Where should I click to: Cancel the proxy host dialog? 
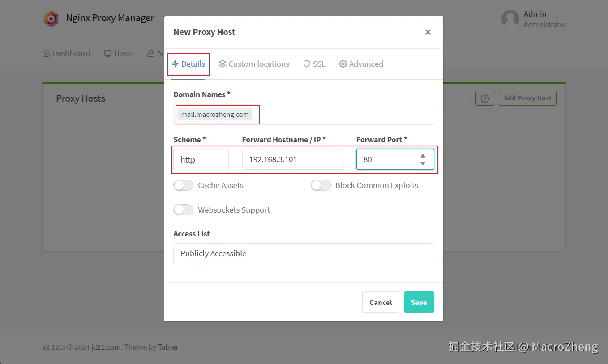[x=381, y=302]
